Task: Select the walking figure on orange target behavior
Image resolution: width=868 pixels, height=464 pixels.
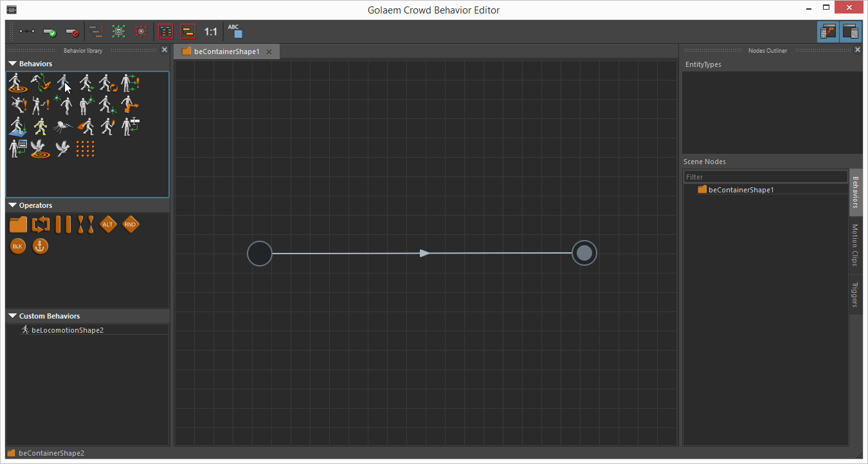Action: tap(17, 83)
